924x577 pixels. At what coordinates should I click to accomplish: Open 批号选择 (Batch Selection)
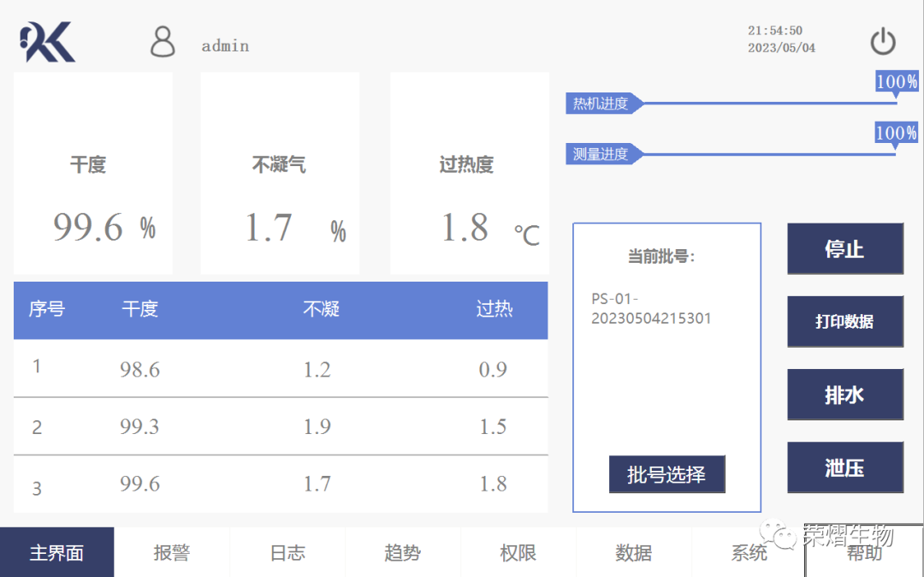(666, 474)
